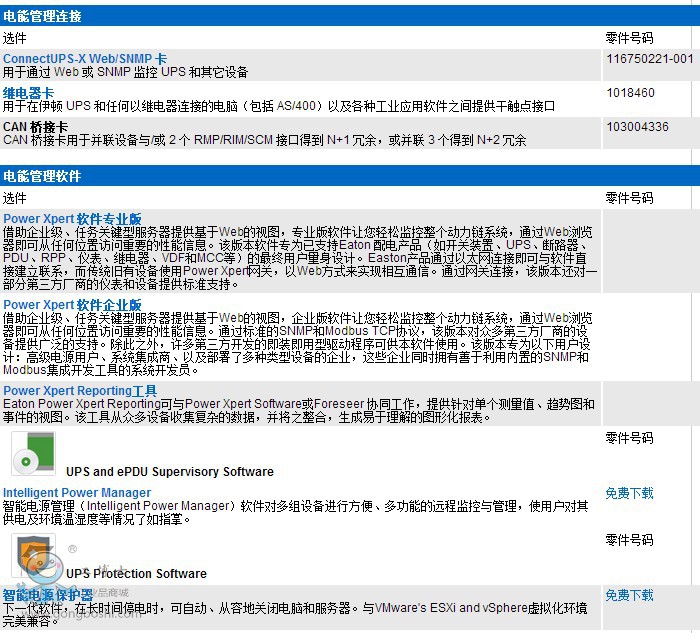Open the ConnectUPS-X Web/SNMP 卡 link

coord(85,59)
